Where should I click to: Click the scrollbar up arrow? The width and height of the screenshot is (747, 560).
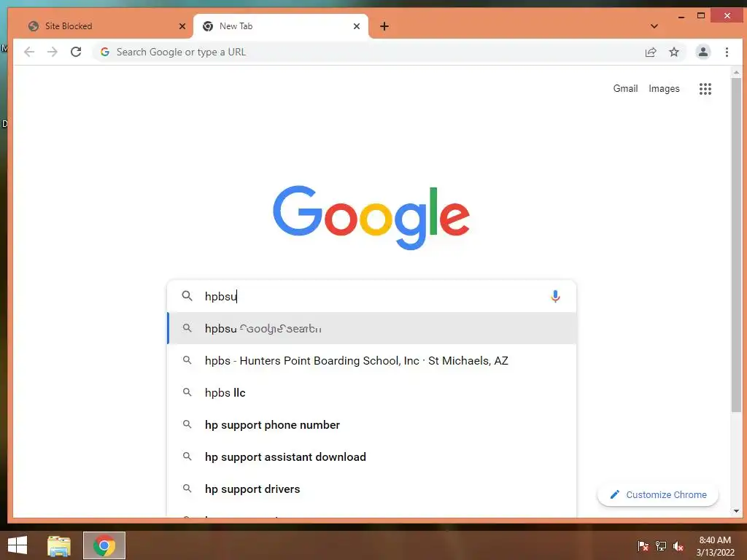(736, 72)
